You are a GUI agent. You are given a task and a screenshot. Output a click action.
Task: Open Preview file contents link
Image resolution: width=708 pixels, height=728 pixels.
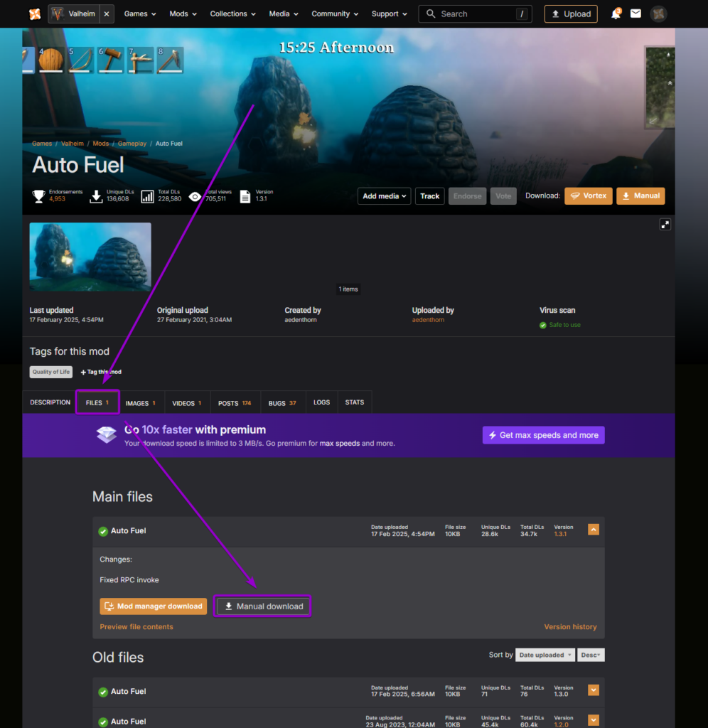coord(136,627)
